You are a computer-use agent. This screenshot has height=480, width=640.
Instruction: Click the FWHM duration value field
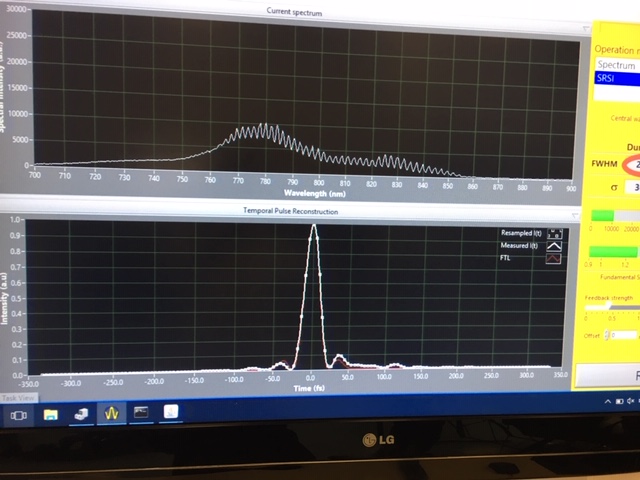[633, 165]
